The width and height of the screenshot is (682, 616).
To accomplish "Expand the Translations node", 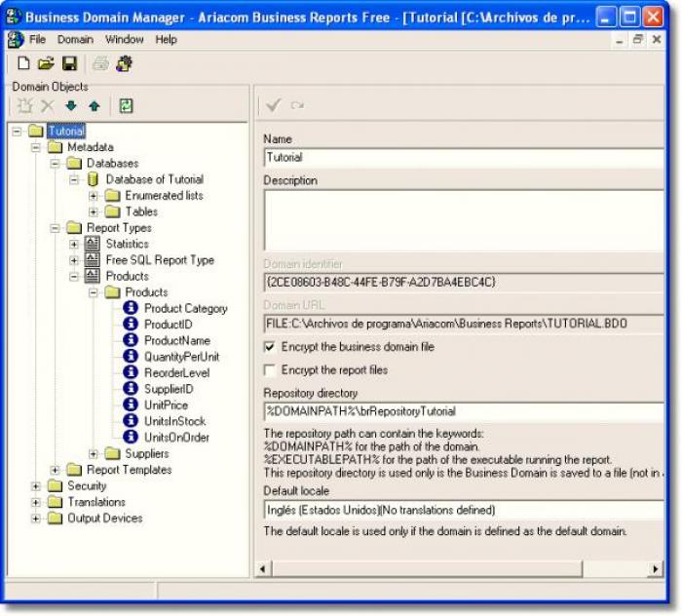I will point(36,502).
